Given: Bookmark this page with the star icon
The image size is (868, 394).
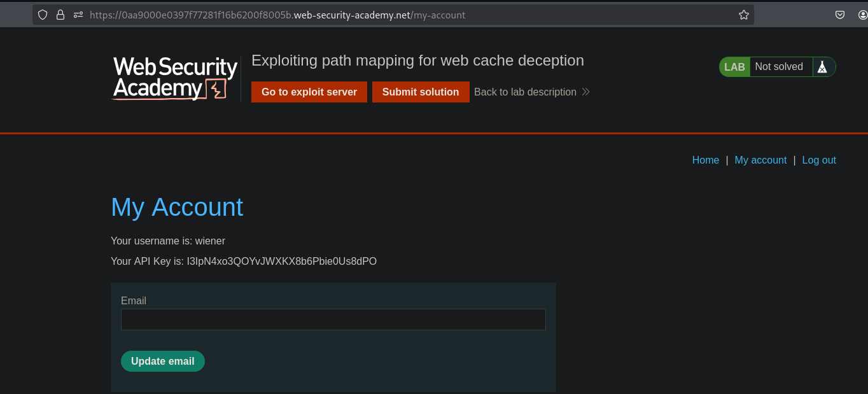Looking at the screenshot, I should pos(743,15).
